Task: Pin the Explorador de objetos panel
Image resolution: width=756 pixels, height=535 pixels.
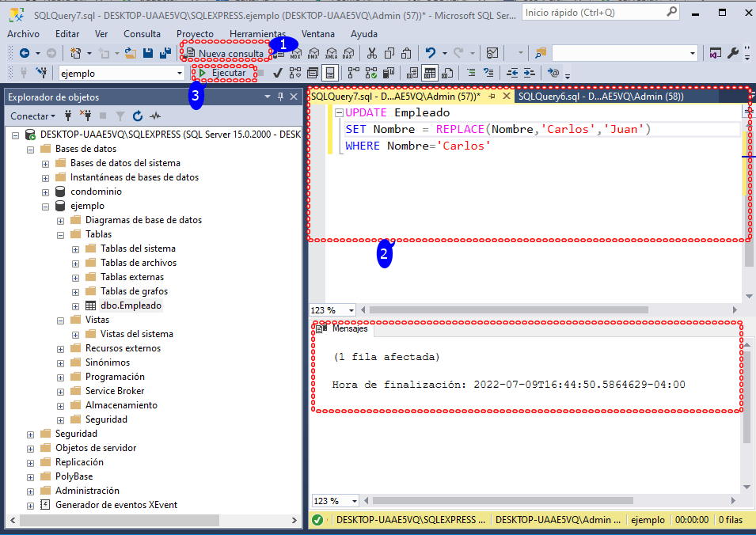Action: click(281, 97)
